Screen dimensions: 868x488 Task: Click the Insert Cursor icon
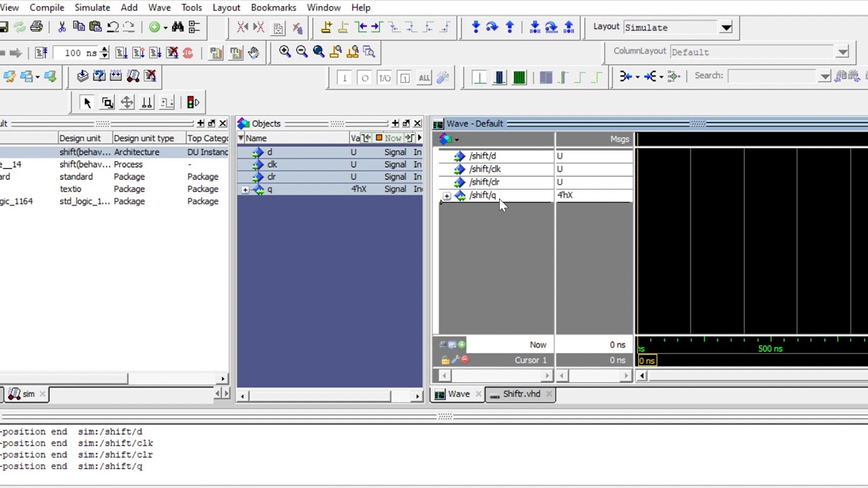pyautogui.click(x=326, y=27)
